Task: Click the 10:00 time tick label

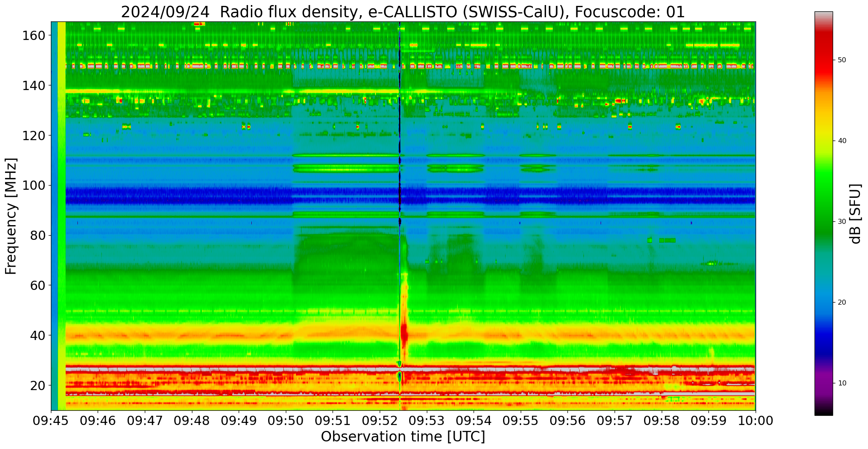Action: pyautogui.click(x=755, y=421)
